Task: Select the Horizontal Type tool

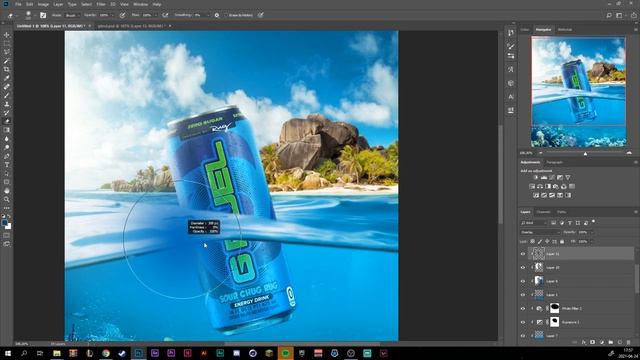Action: coord(7,164)
